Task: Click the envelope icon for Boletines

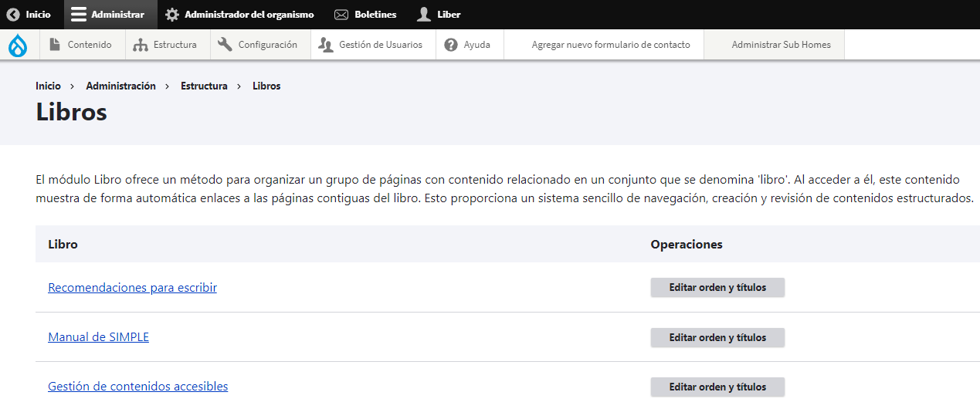Action: (341, 15)
